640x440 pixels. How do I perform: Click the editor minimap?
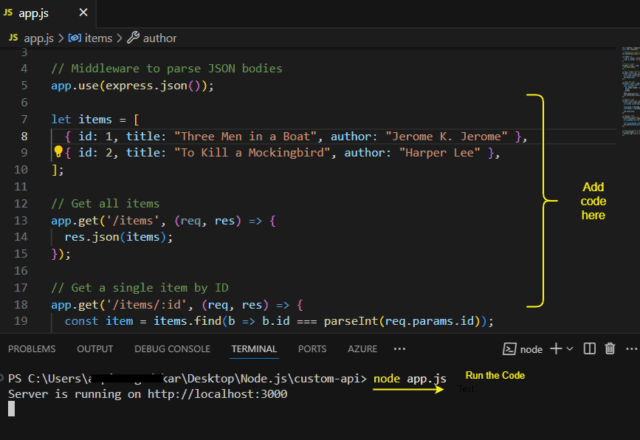tap(631, 91)
